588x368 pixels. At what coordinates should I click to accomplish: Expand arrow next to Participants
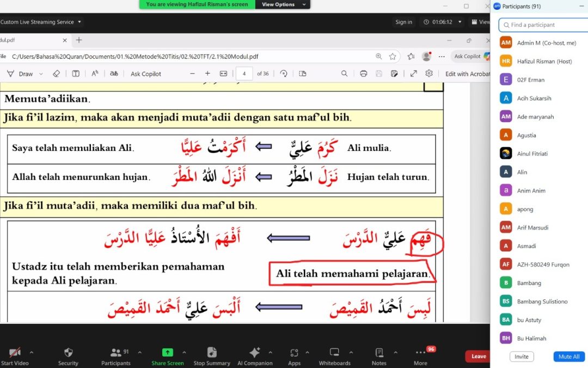139,352
